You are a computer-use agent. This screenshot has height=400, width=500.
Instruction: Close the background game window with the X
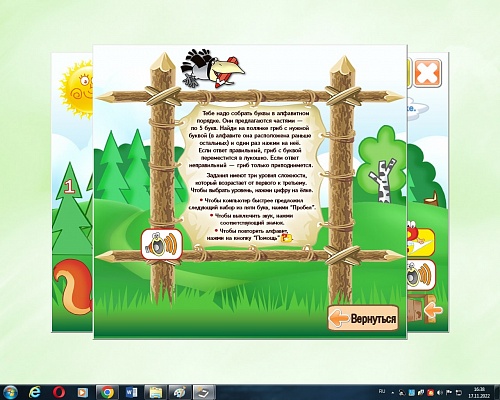click(x=427, y=73)
